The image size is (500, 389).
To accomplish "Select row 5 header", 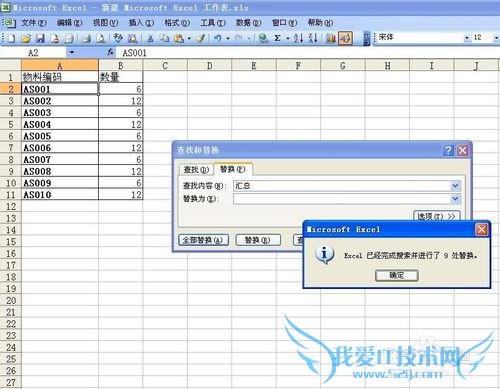I will tap(11, 124).
